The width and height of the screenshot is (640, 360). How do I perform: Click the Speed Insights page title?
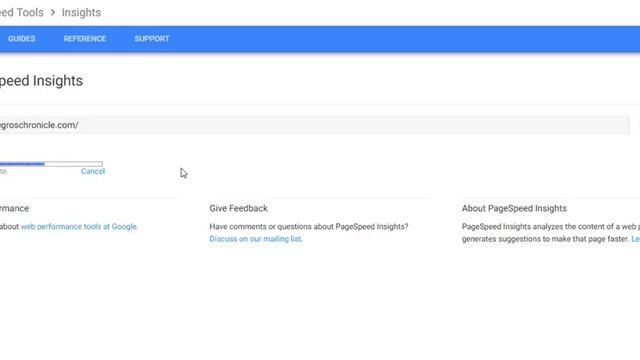41,81
